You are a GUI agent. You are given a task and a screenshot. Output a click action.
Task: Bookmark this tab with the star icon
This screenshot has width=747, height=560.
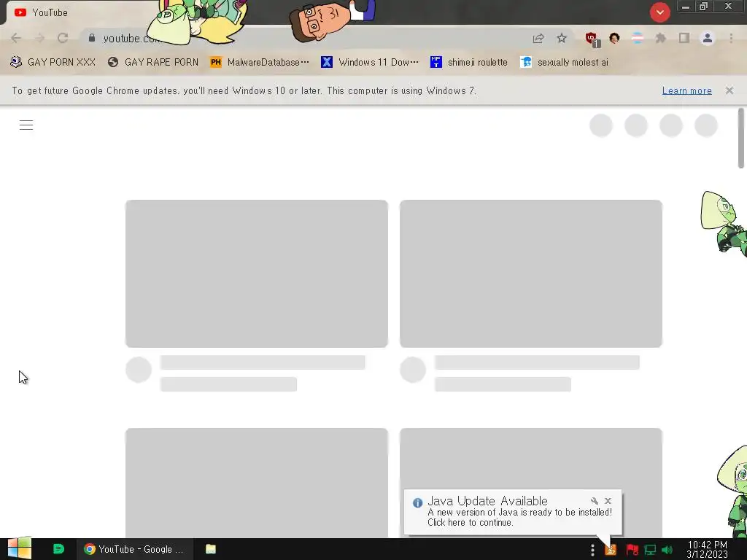click(562, 38)
